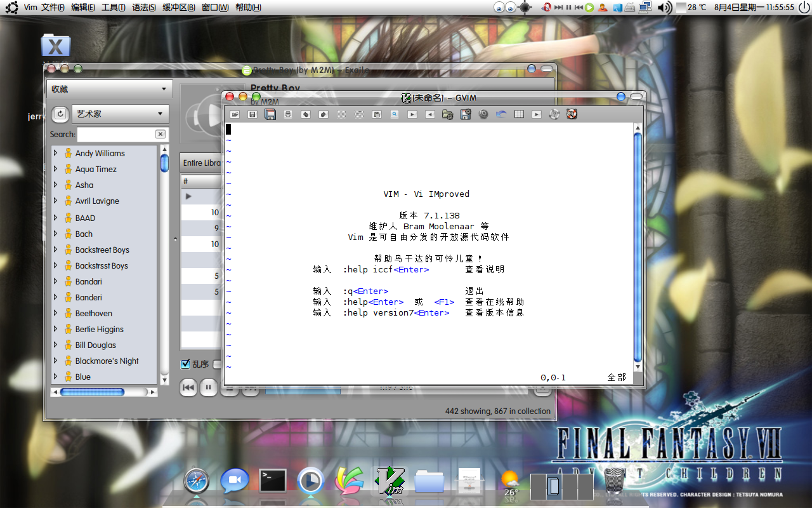
Task: Click Find and Replace icon in GVIM
Action: tap(395, 114)
